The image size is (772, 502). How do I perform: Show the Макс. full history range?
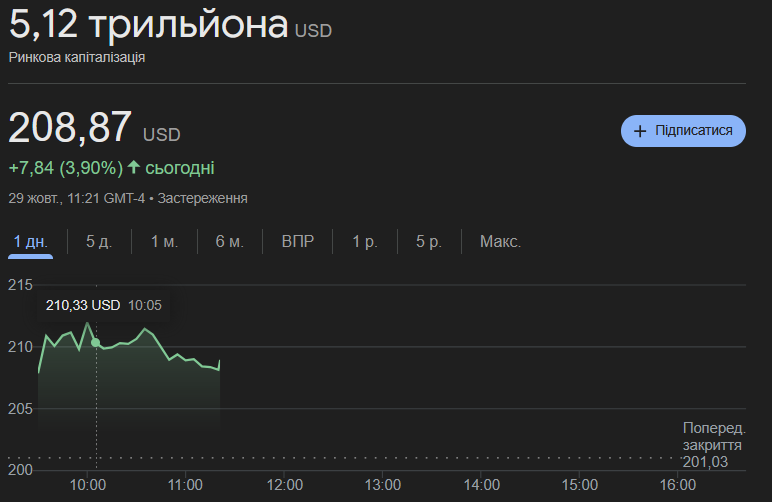pos(500,241)
